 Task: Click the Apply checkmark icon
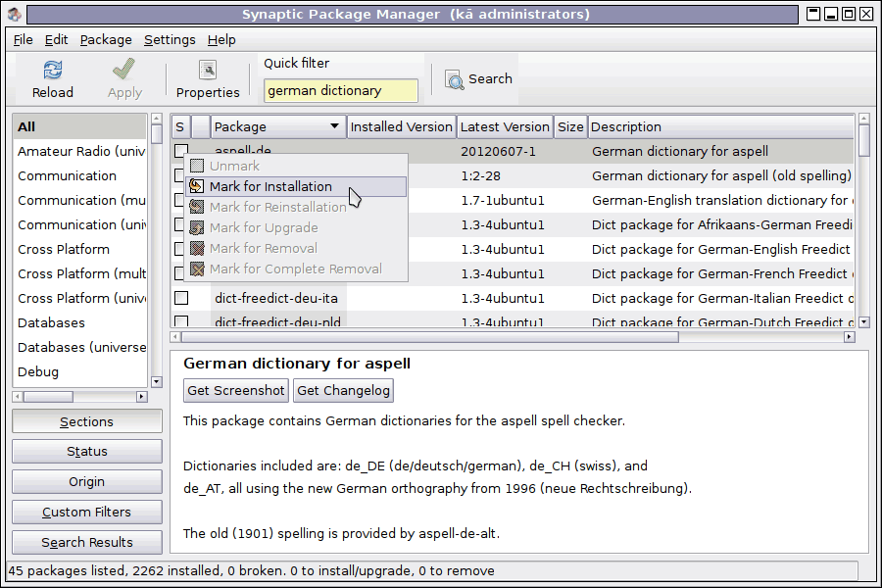pos(123,70)
